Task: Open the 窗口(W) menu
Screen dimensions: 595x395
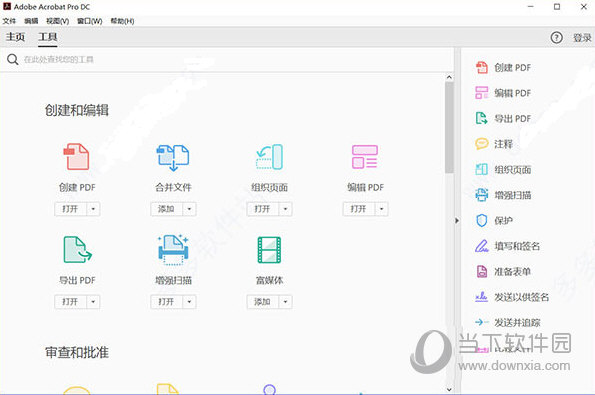Action: point(90,21)
